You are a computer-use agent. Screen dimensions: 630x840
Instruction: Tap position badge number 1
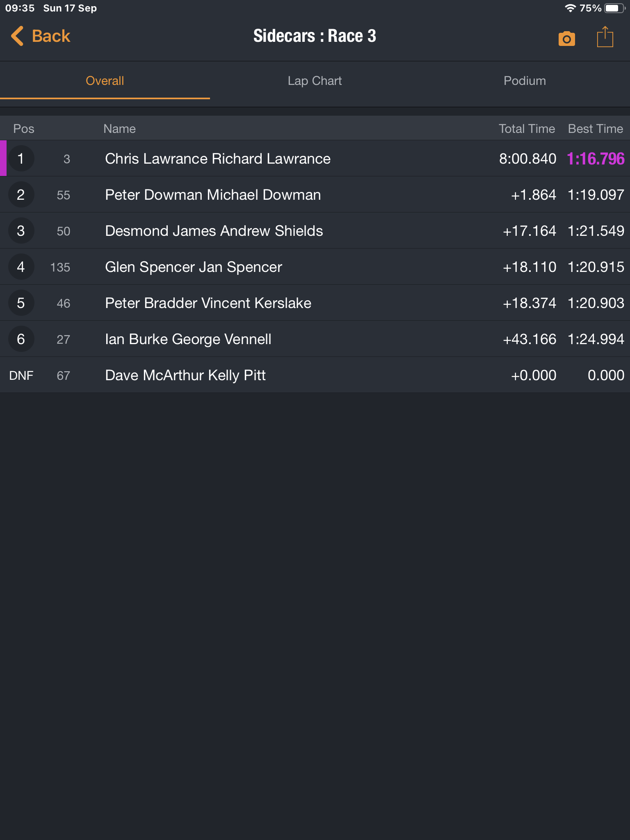pos(21,159)
